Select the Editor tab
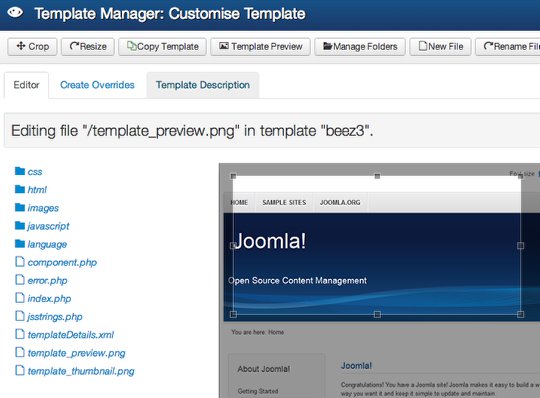The image size is (540, 398). pyautogui.click(x=26, y=85)
